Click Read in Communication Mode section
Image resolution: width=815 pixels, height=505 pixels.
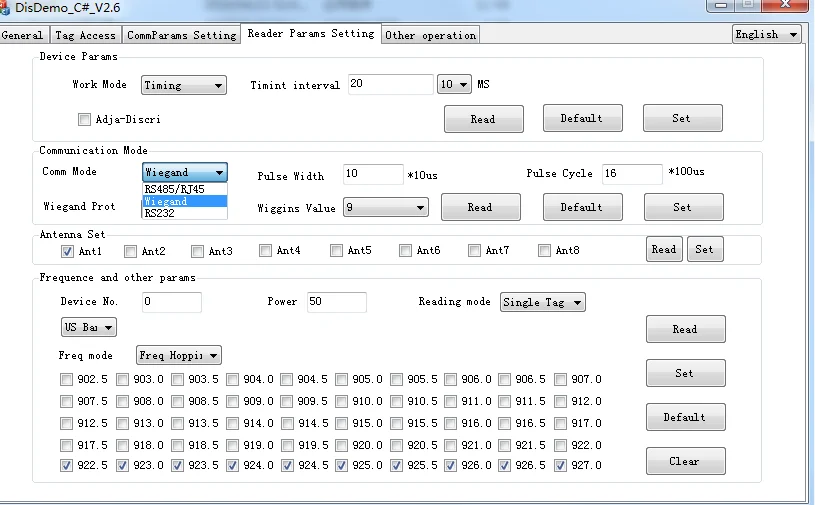[480, 207]
